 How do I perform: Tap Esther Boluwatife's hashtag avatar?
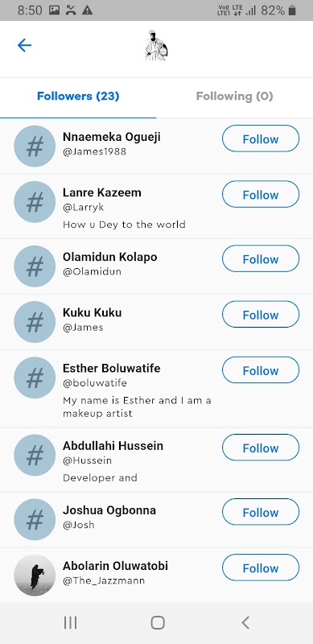coord(35,378)
